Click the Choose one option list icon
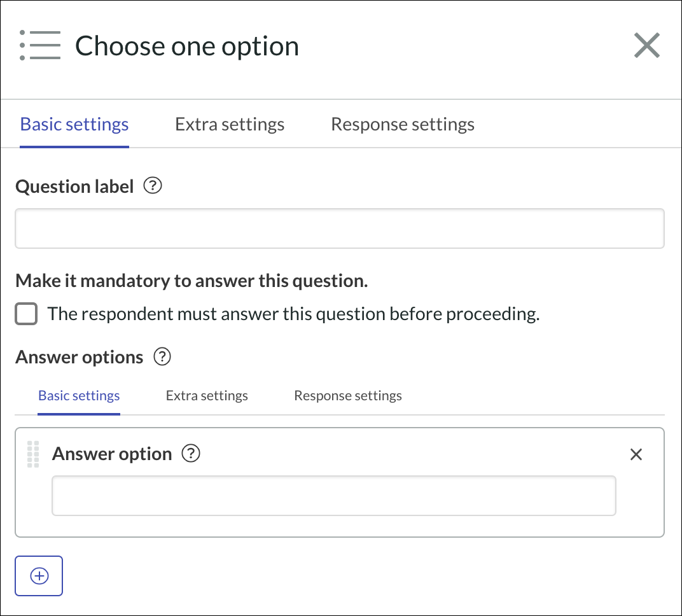The height and width of the screenshot is (616, 682). point(39,45)
